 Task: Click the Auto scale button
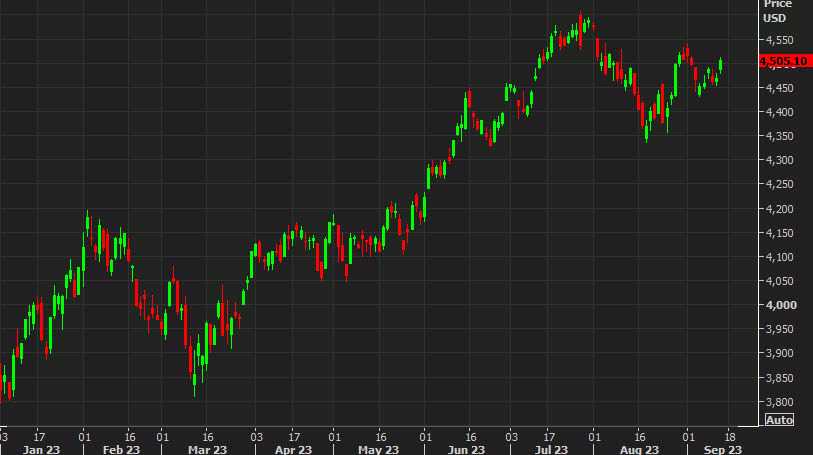[x=779, y=420]
